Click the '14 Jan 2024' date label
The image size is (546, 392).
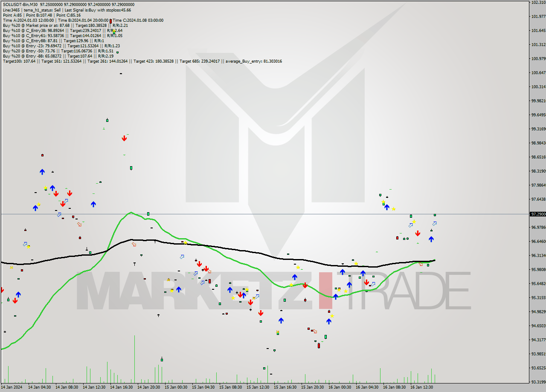pos(12,387)
